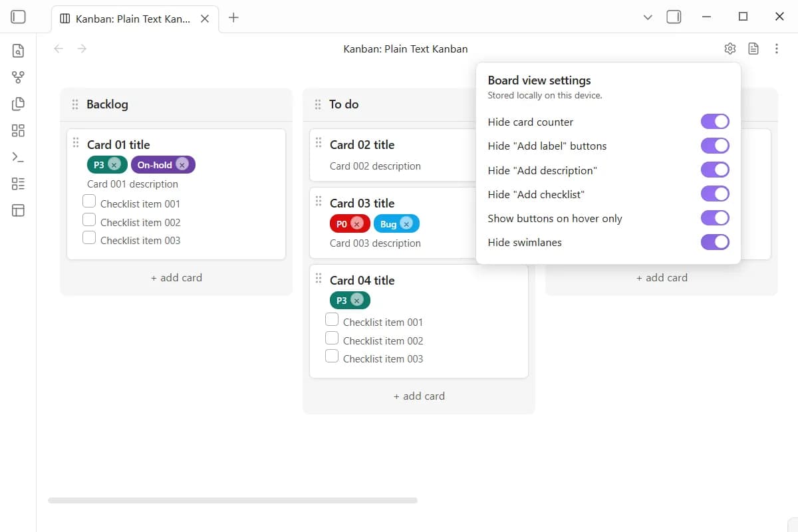798x532 pixels.
Task: Add card to Backlog column
Action: (x=176, y=278)
